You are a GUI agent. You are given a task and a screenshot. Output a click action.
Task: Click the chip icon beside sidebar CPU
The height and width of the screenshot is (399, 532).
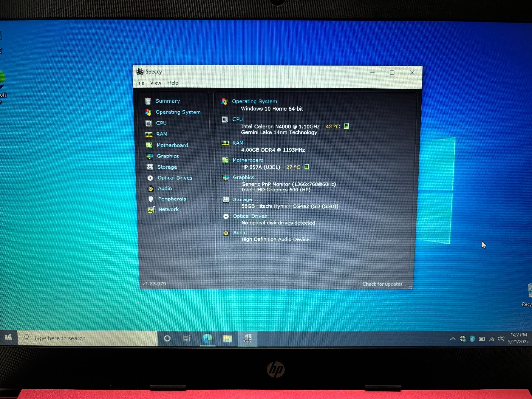[148, 123]
